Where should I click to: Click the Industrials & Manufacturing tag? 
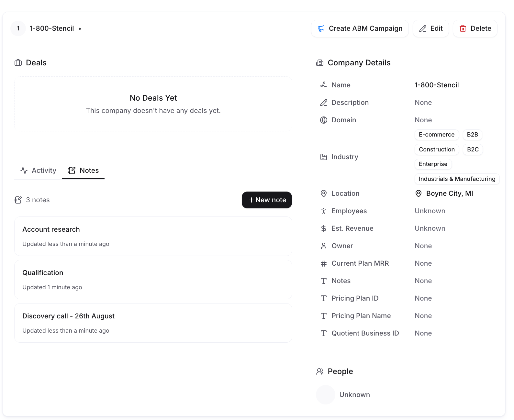[x=457, y=179]
